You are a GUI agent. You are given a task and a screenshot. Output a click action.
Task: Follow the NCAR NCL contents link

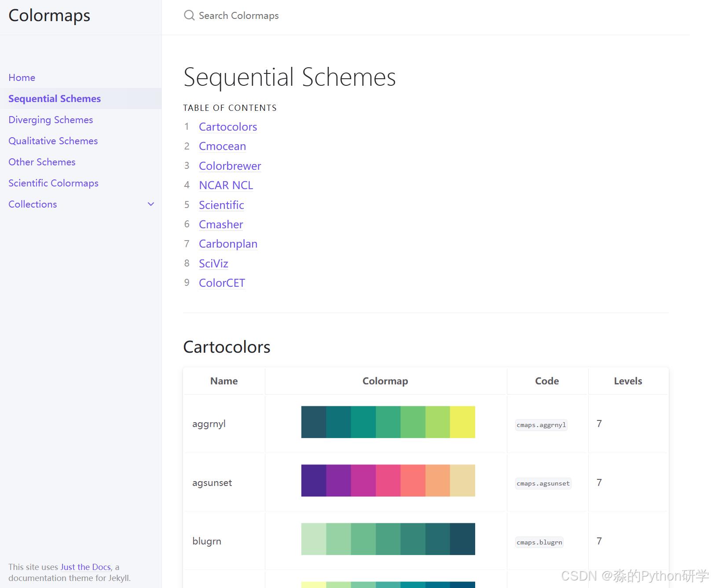click(x=226, y=185)
